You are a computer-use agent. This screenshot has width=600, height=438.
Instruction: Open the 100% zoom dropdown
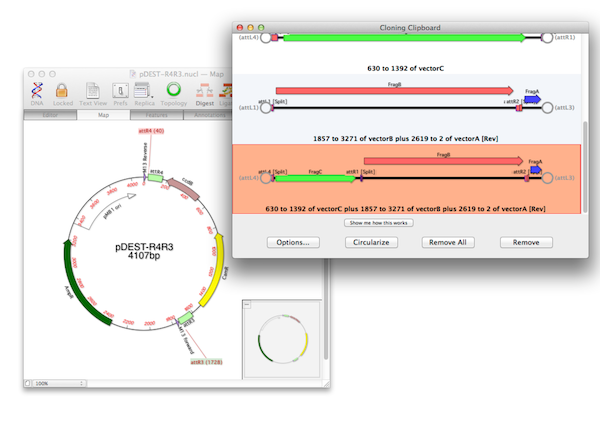point(59,383)
